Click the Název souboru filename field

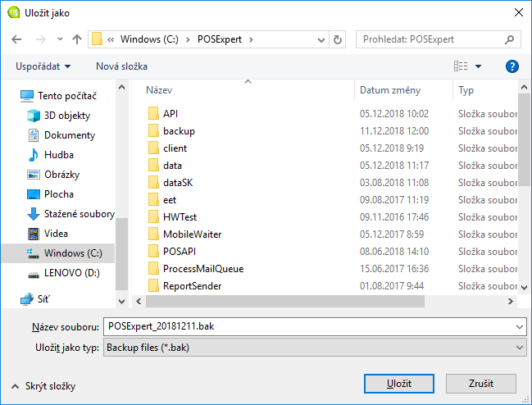coord(316,326)
